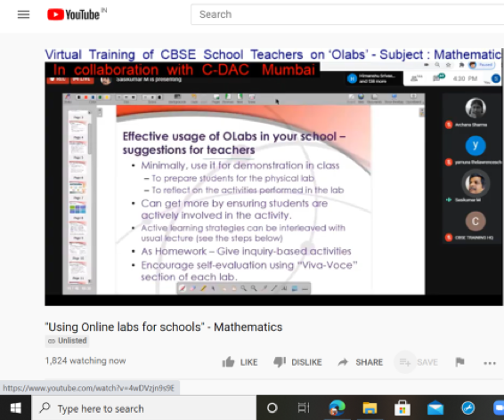Open the blue compass app on taskbar

468,408
